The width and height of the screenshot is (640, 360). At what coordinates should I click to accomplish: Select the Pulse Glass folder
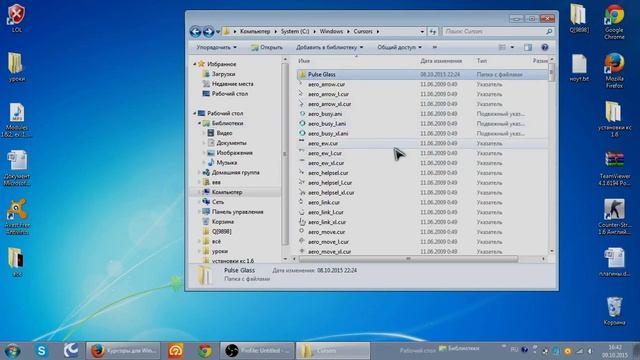[422, 74]
